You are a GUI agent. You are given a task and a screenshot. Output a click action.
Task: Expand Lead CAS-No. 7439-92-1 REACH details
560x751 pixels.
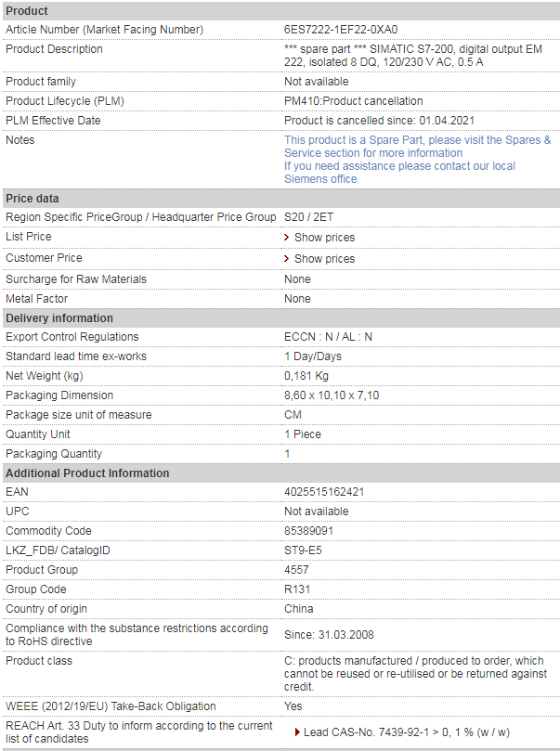point(406,732)
